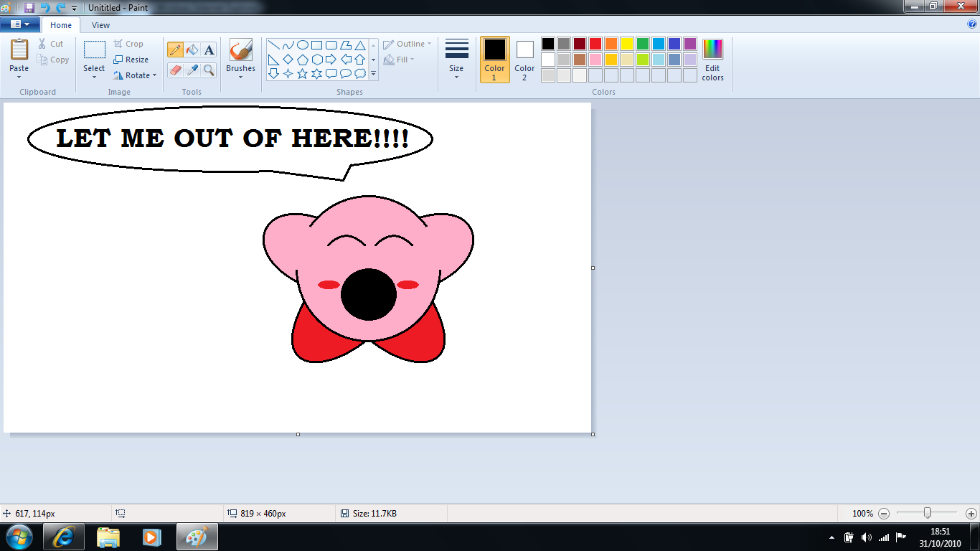Launch Internet Explorer from the taskbar
Screen dimensions: 980x551
64,537
